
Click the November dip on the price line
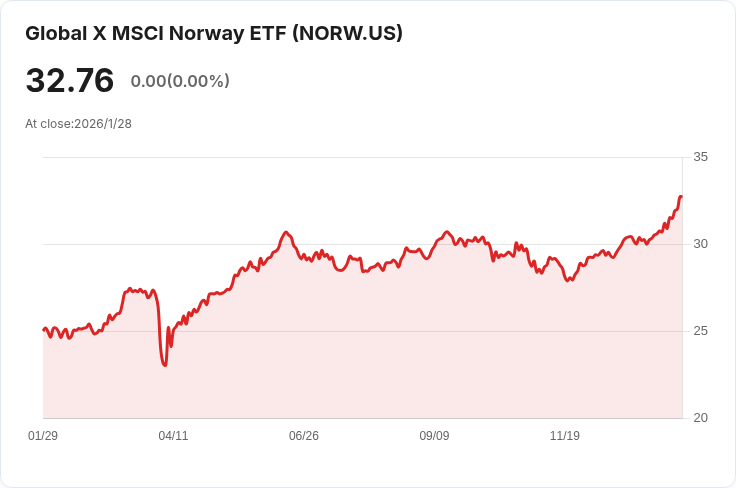point(569,280)
